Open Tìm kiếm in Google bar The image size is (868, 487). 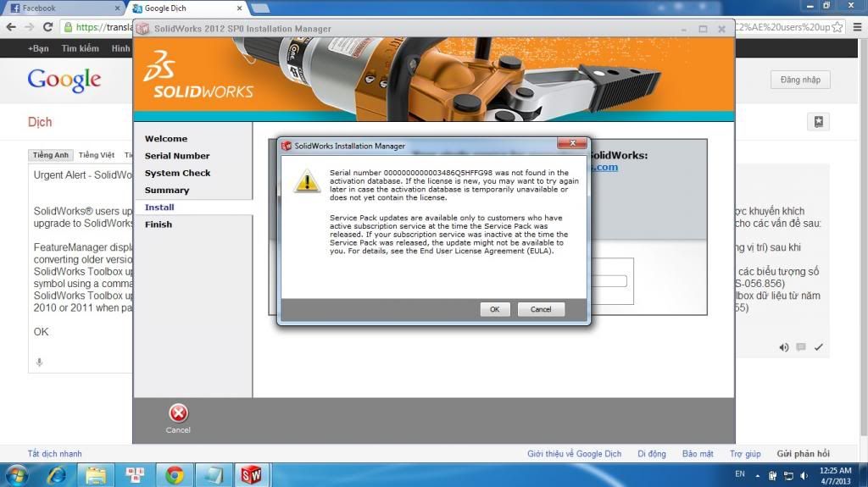pos(81,48)
